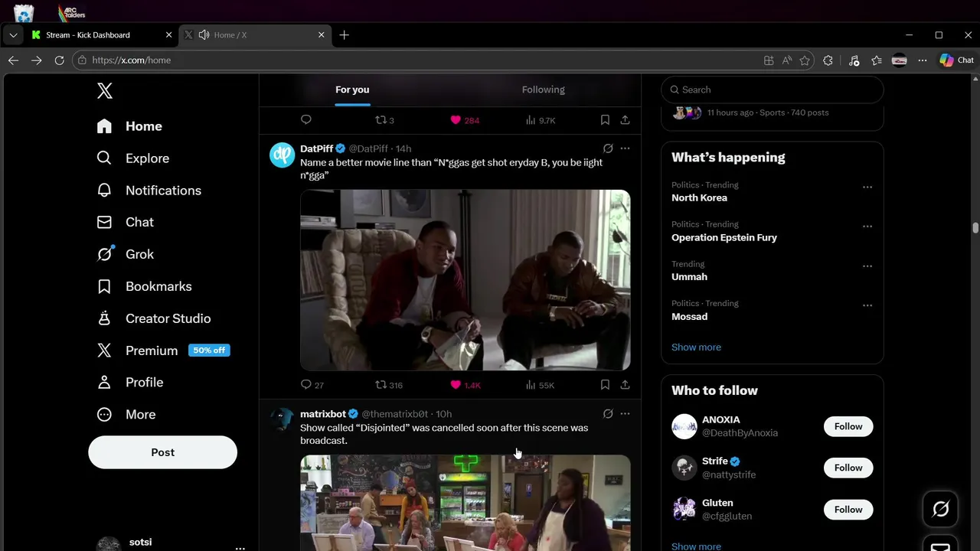
Task: Reply icon on top partial post
Action: pyautogui.click(x=306, y=120)
